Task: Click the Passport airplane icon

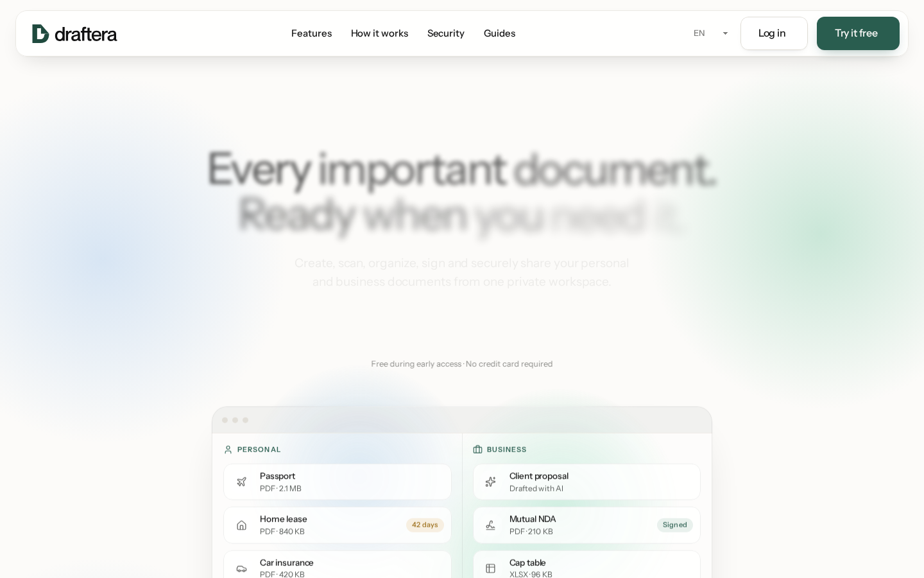Action: tap(241, 482)
